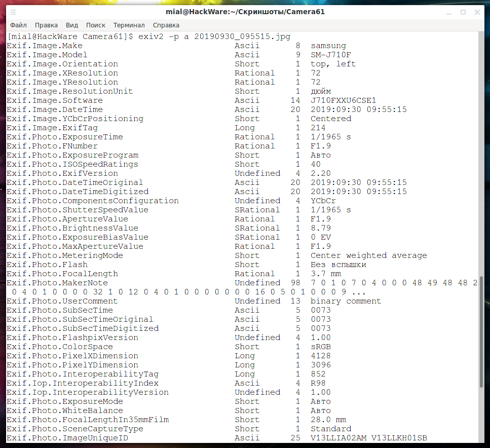Click the Exif.Photo.MakerNote tag name

pos(57,283)
